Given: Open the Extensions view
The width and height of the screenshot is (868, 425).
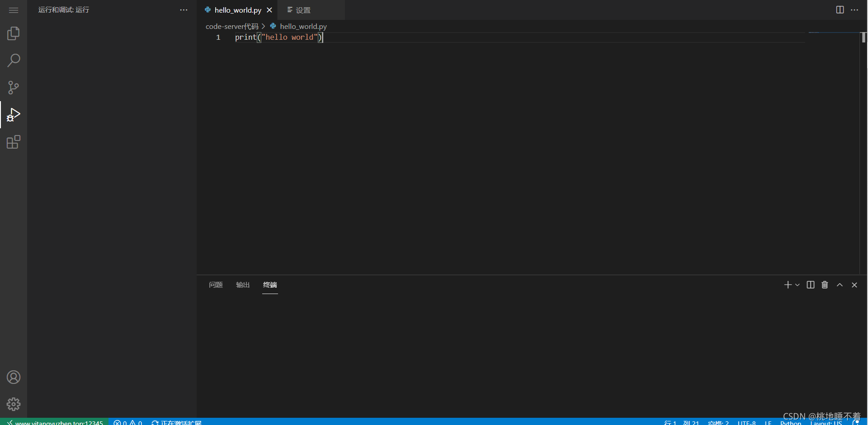Looking at the screenshot, I should pyautogui.click(x=14, y=142).
